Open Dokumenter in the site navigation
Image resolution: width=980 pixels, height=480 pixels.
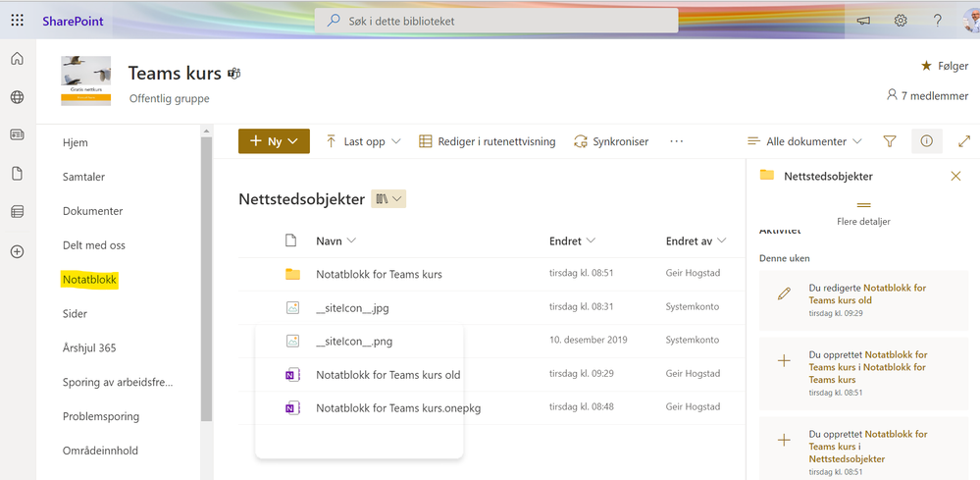(92, 211)
